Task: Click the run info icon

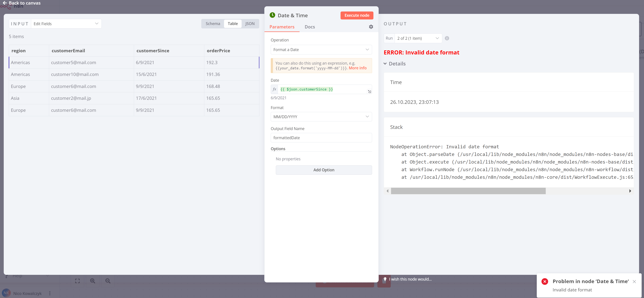Action: [447, 38]
